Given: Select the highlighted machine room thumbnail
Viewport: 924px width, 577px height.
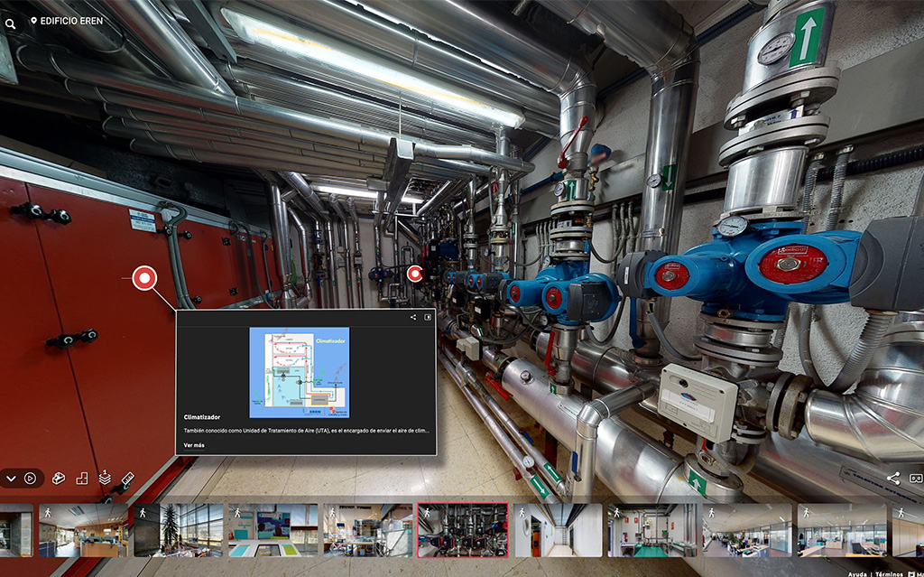Looking at the screenshot, I should (463, 530).
